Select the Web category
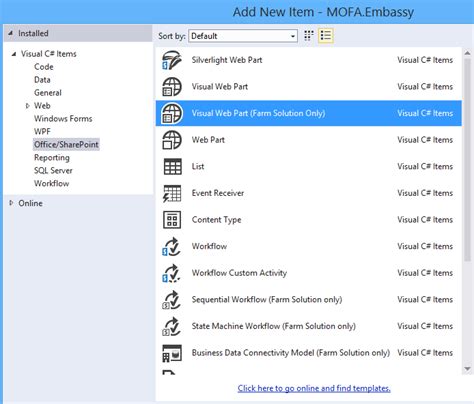The width and height of the screenshot is (474, 404). tap(42, 106)
